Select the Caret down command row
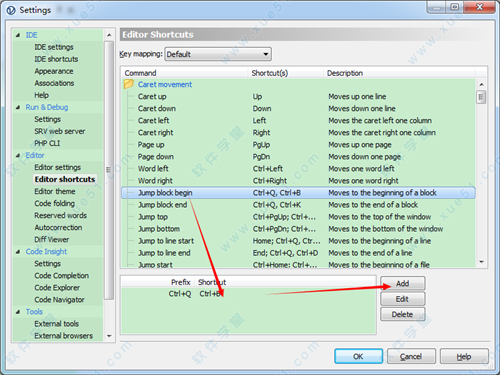Screen dimensions: 500x375 tap(298, 108)
